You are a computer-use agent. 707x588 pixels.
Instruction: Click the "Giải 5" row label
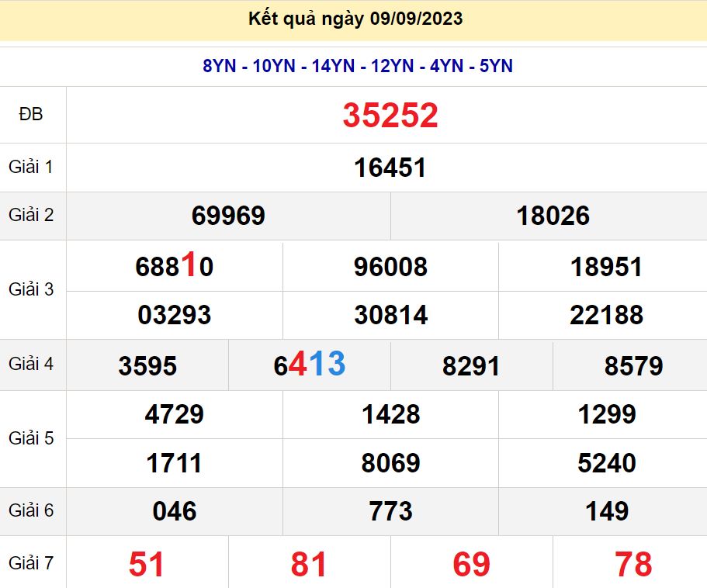click(31, 438)
